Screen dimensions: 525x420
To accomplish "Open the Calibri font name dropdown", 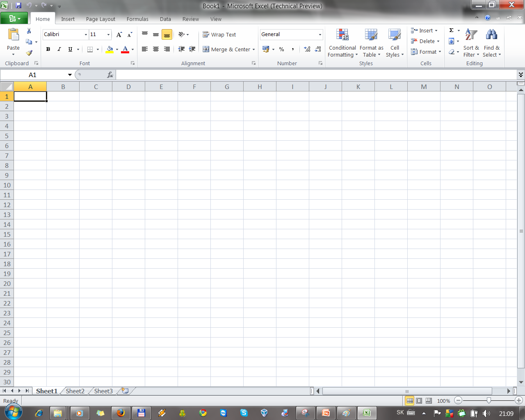I will pos(86,34).
